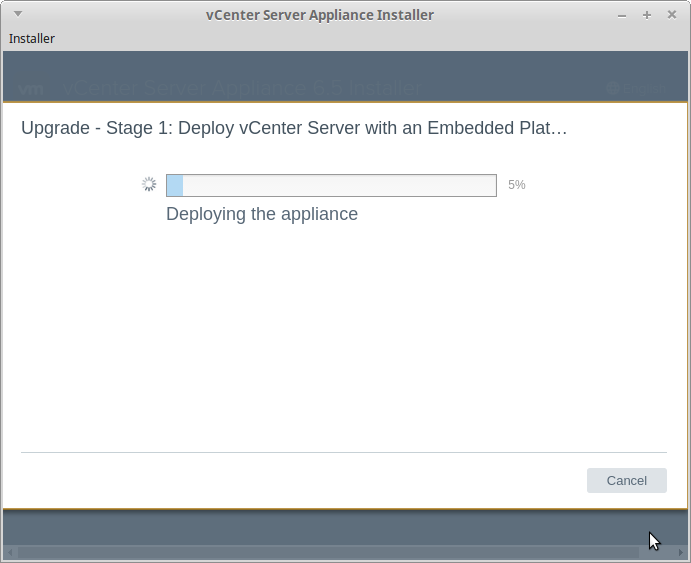Click the 5% progress percentage text
Image resolution: width=691 pixels, height=563 pixels.
click(x=516, y=185)
